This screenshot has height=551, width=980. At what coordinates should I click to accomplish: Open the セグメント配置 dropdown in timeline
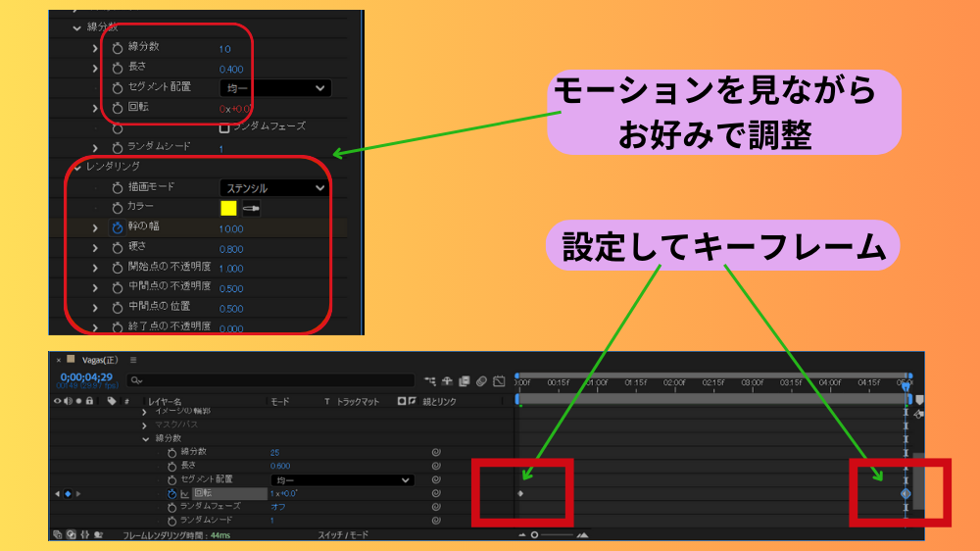tap(341, 479)
